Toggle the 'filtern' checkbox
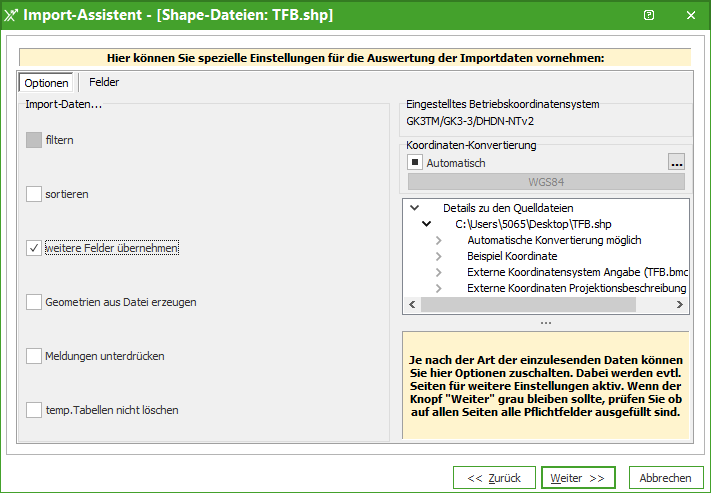The image size is (711, 493). click(x=34, y=140)
